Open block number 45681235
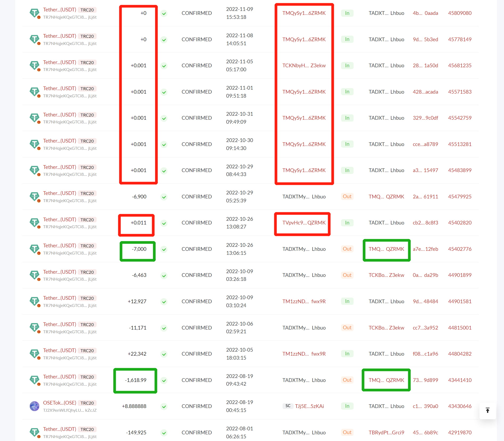 [x=460, y=65]
